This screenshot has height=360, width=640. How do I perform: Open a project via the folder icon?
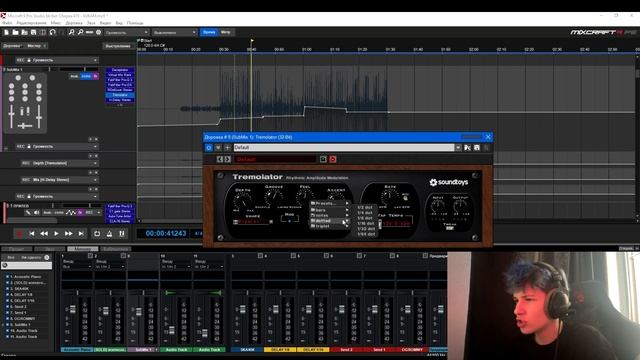click(16, 32)
